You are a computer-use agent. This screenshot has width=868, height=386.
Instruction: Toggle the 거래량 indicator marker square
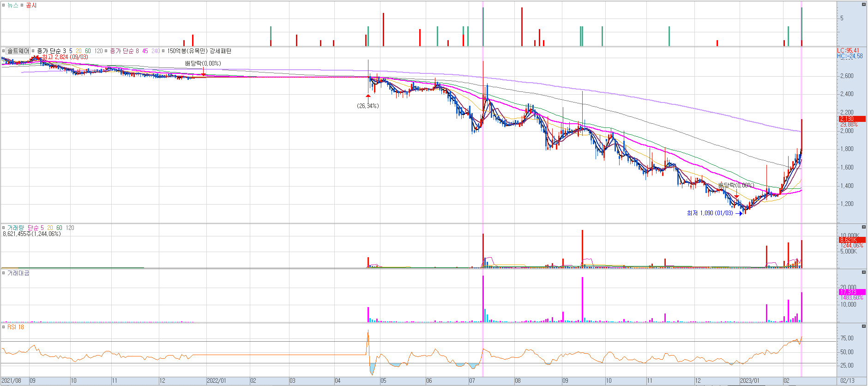[4, 228]
